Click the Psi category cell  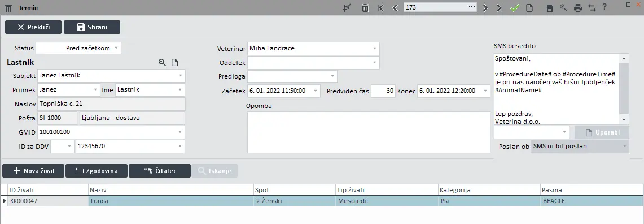(x=489, y=201)
